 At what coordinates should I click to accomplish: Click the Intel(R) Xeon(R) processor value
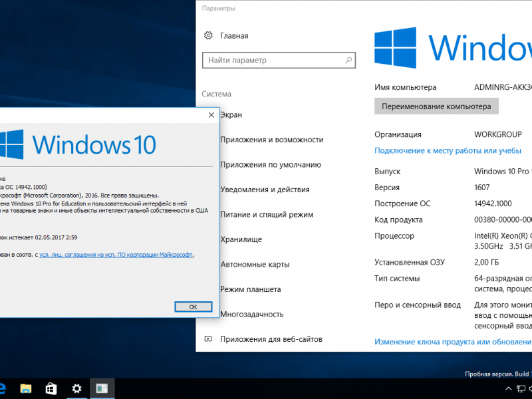tap(503, 241)
